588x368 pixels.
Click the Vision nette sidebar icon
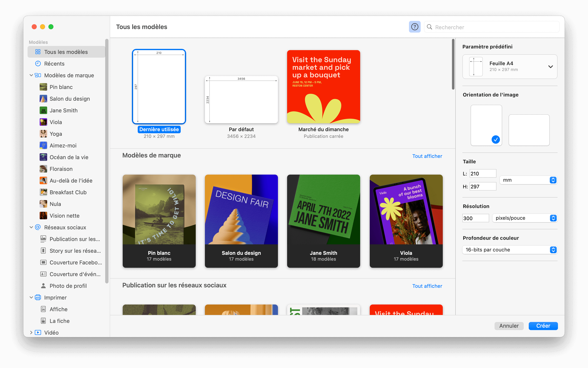tap(43, 215)
